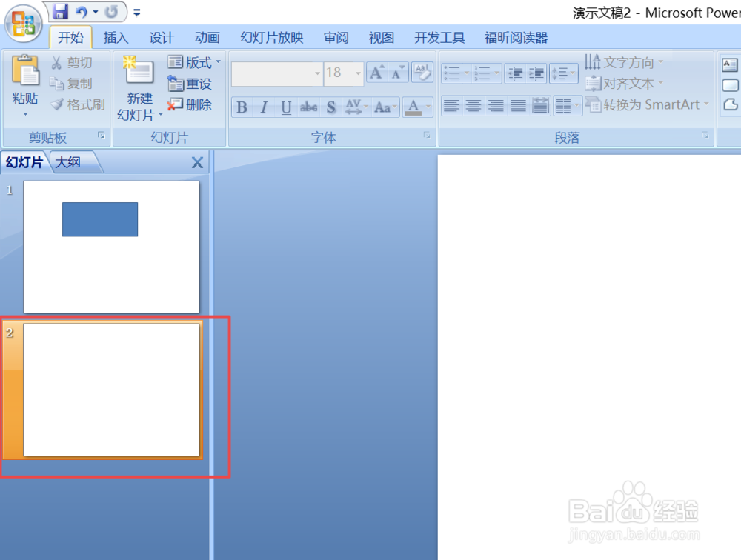The width and height of the screenshot is (741, 560).
Task: Open the 审阅 tab
Action: pos(336,37)
